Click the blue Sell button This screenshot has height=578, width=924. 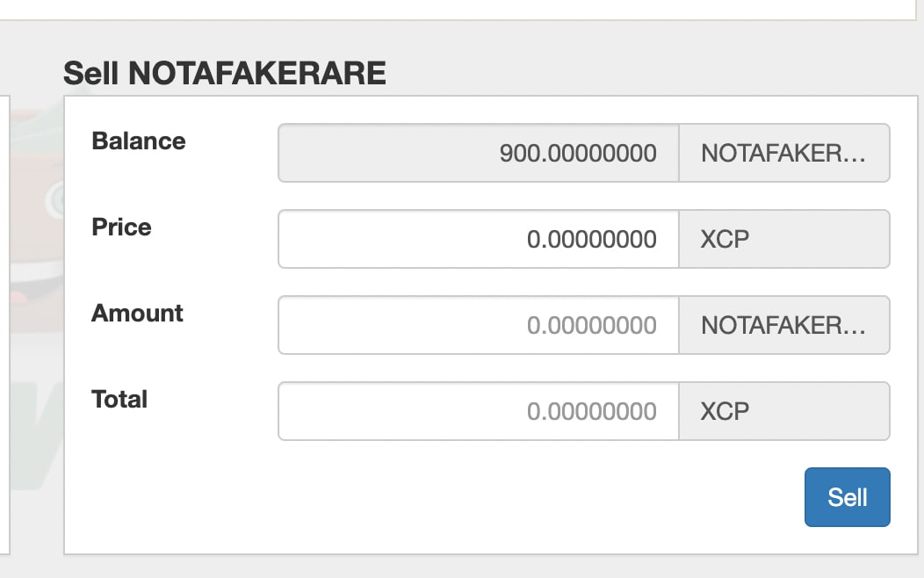847,497
